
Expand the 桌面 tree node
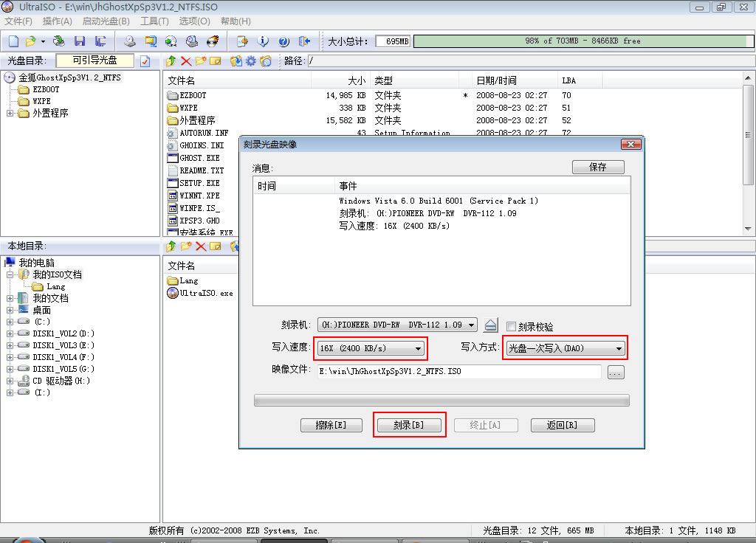pos(10,311)
